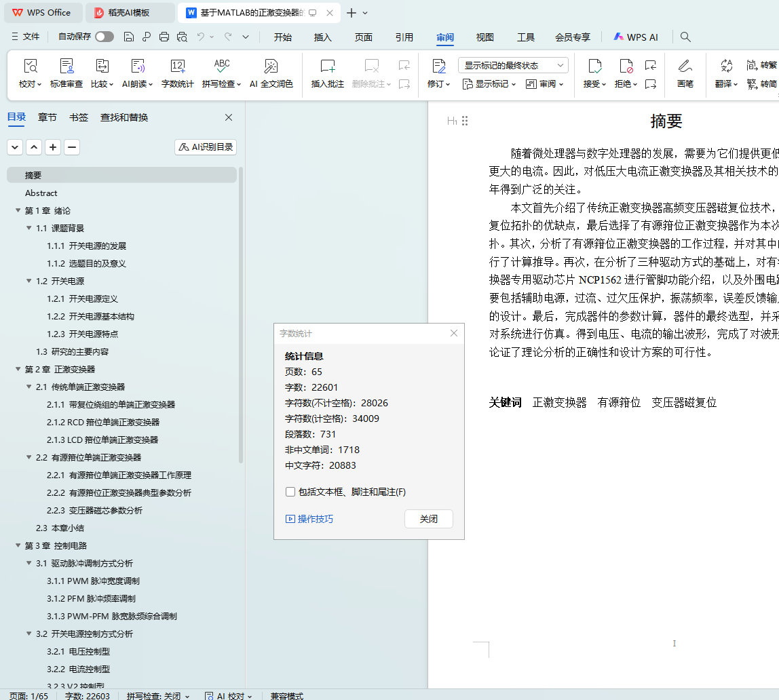Open the 拼写检查 spell check tool
779x700 pixels.
(221, 66)
